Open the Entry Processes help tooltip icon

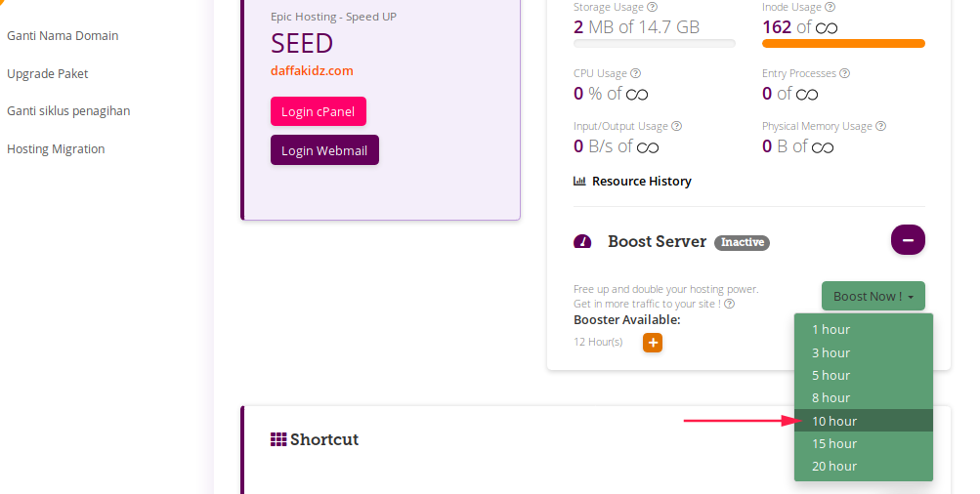point(844,73)
